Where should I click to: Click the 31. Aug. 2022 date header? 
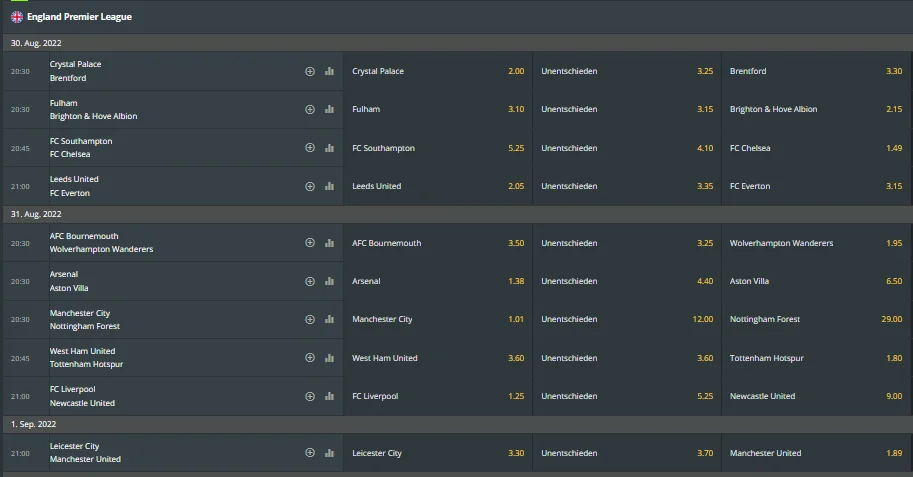(37, 214)
